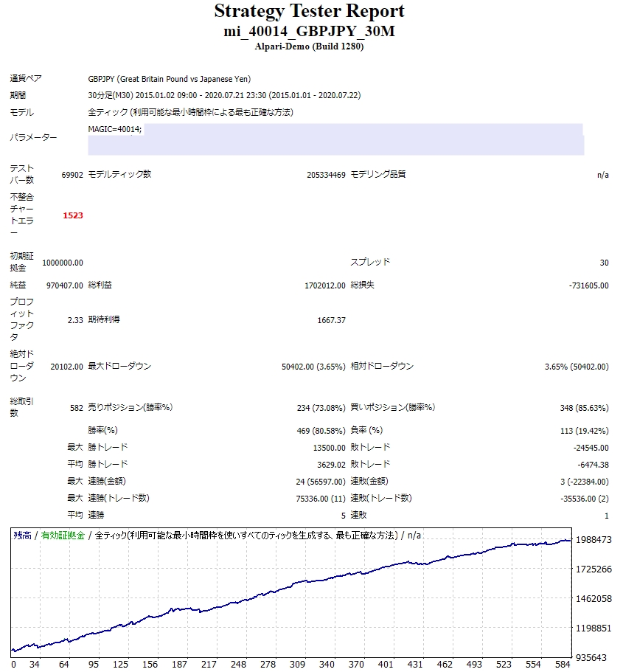Select the short positions value 234 (73.08%)
The width and height of the screenshot is (623, 672).
(x=321, y=408)
